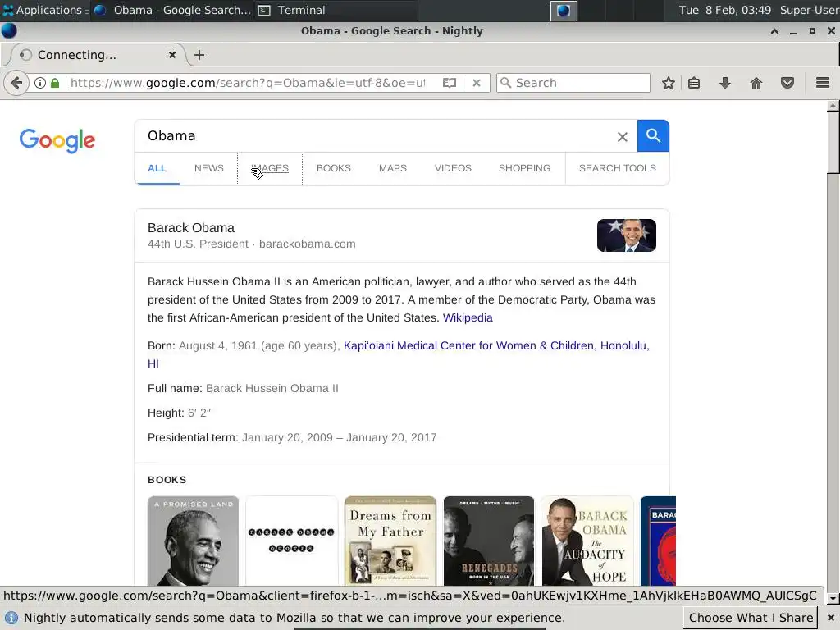Click 'Full name: Barack Hussein Obama II' text
840x630 pixels.
(243, 388)
